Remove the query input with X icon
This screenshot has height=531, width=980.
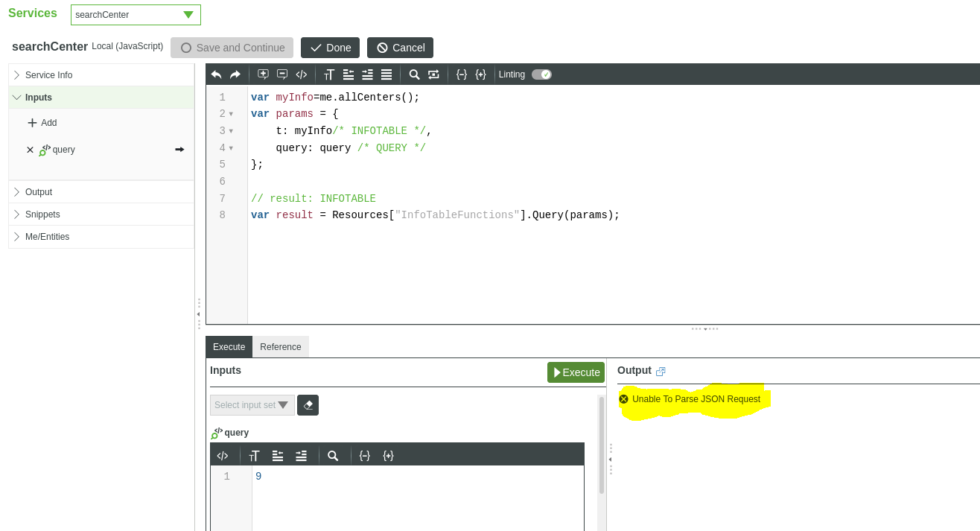(30, 150)
